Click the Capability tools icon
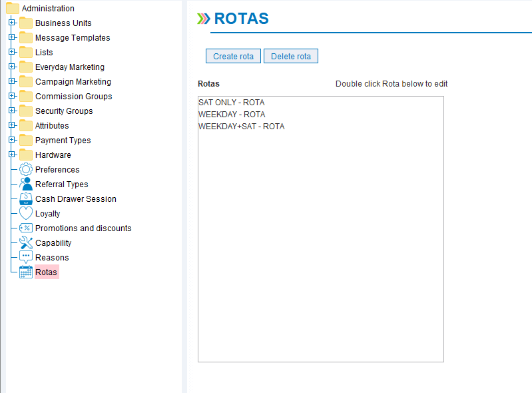 26,242
